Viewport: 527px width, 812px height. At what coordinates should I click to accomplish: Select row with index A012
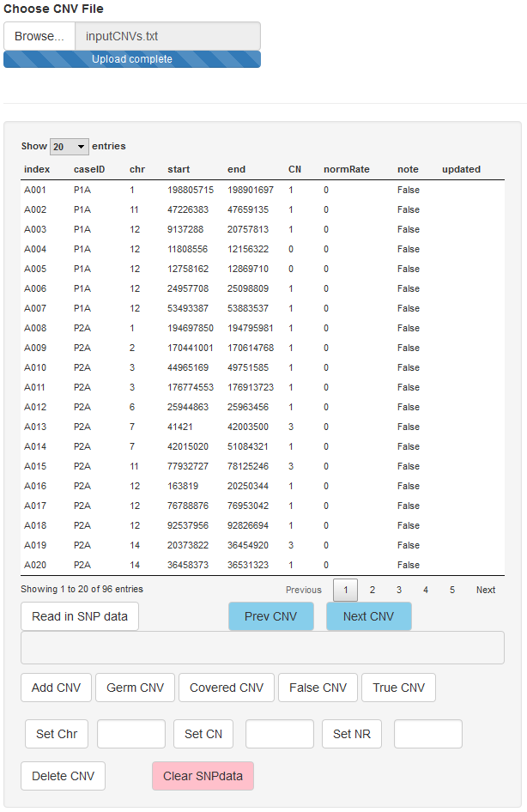point(263,407)
